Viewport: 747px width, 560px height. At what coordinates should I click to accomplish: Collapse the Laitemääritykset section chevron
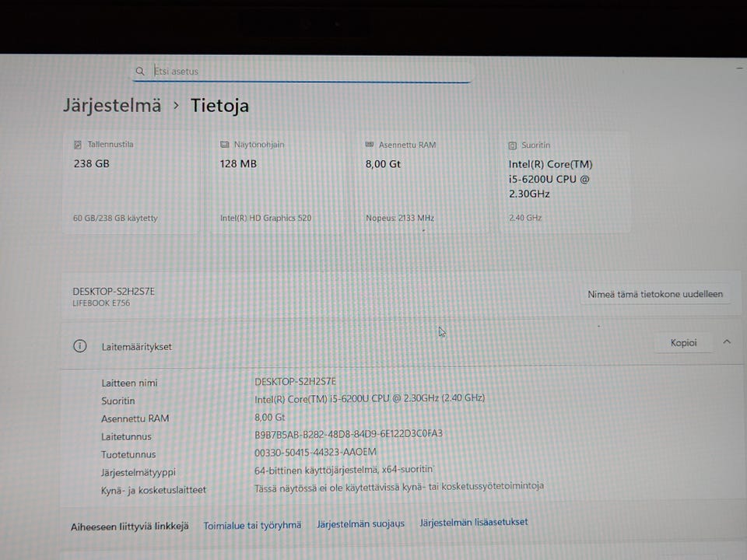tap(727, 342)
